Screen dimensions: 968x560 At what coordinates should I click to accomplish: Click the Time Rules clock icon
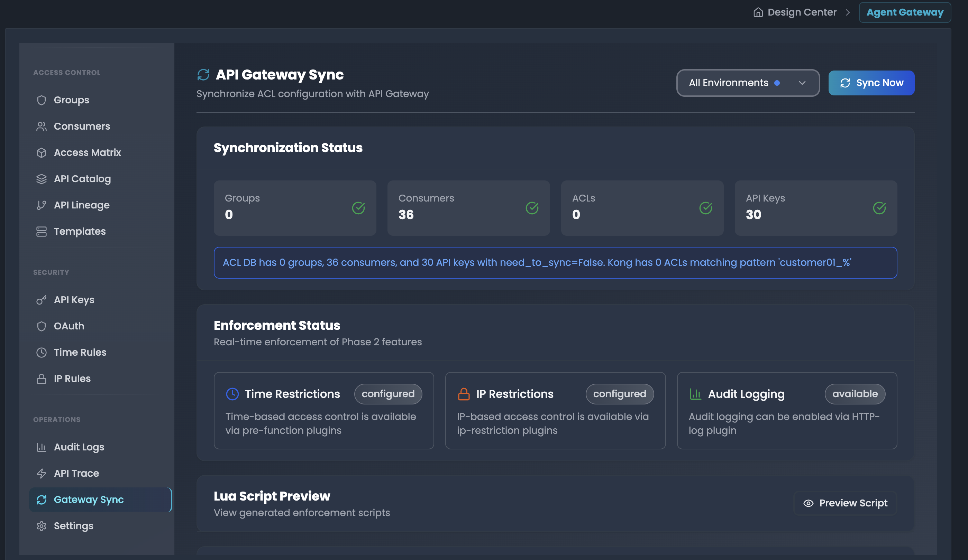click(x=42, y=352)
